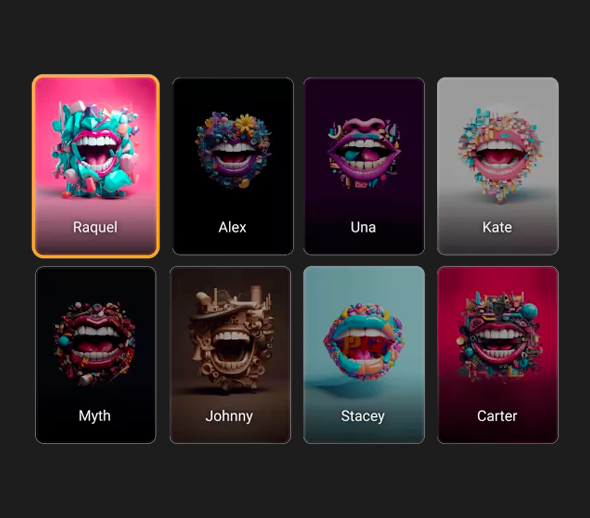Viewport: 590px width, 518px height.
Task: Click the candy-colored lips on blue background
Action: pyautogui.click(x=363, y=342)
